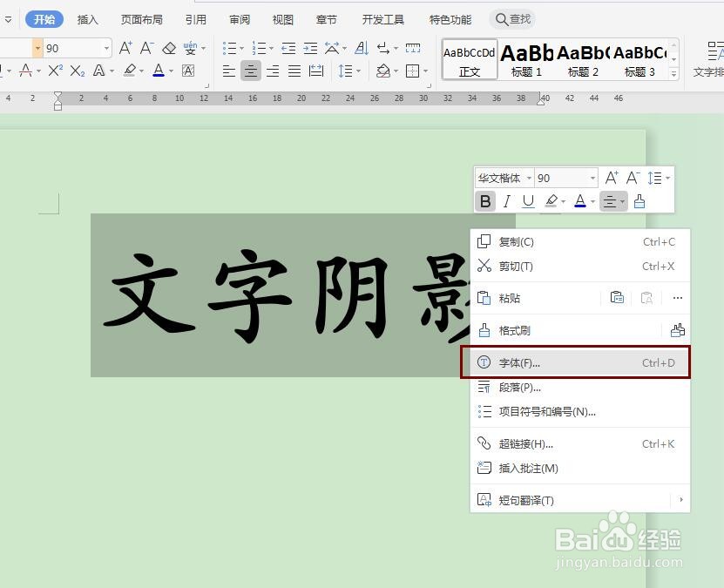Apply the 正文 style
The height and width of the screenshot is (588, 724).
[470, 60]
